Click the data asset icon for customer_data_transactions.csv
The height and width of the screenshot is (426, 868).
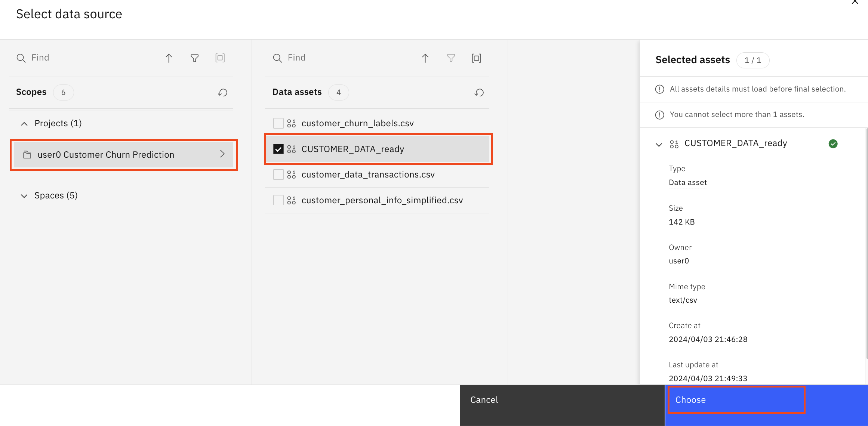292,174
